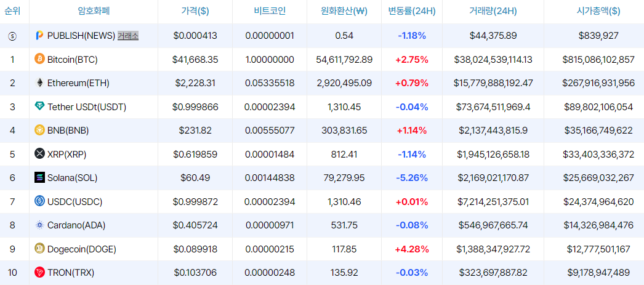Click the Tether USDt logo icon
644x285 pixels.
(39, 106)
